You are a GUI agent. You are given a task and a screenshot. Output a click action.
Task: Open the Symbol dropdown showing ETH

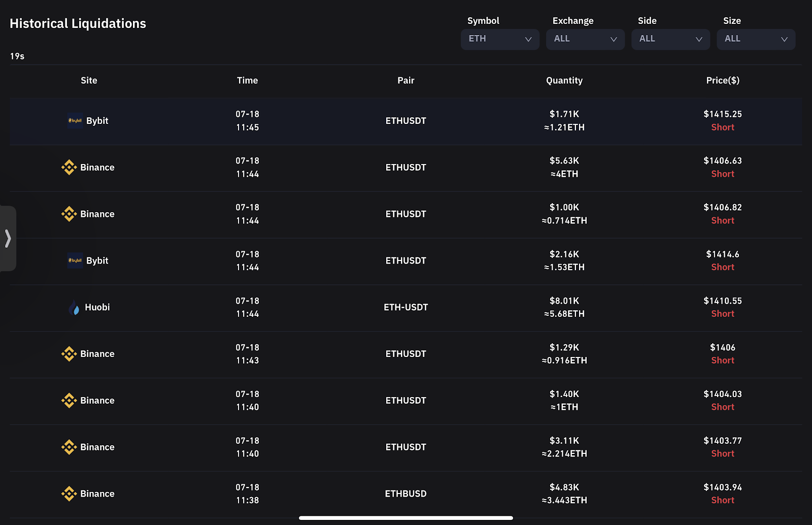pyautogui.click(x=500, y=39)
